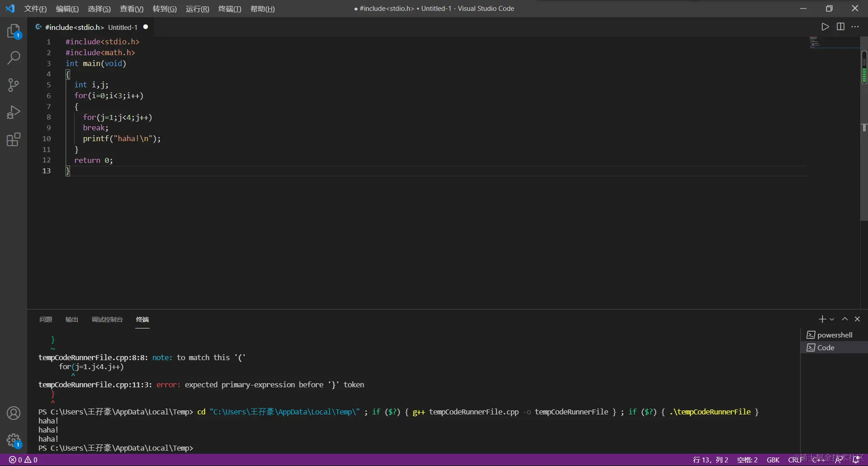Open the feedback icon in status bar

(x=839, y=460)
